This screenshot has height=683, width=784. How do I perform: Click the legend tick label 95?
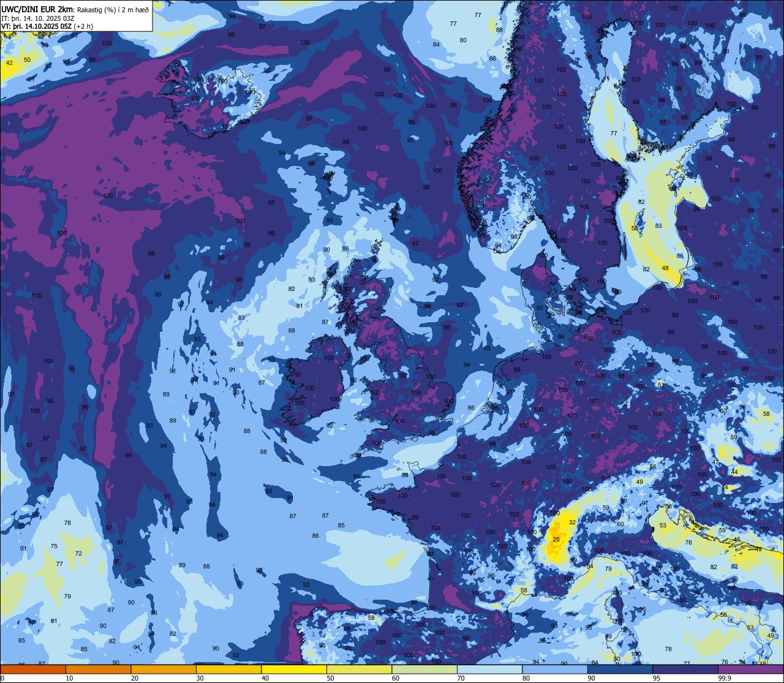[657, 678]
